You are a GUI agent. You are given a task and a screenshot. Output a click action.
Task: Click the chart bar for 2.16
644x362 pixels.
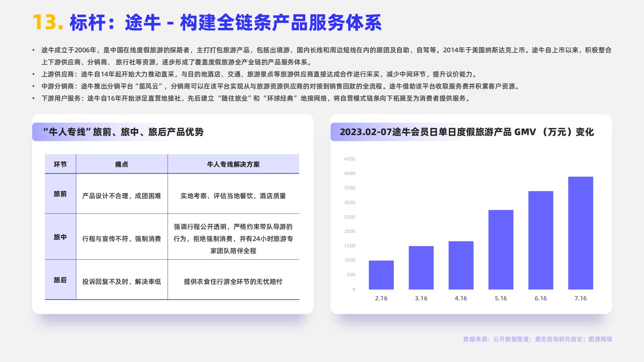[381, 275]
